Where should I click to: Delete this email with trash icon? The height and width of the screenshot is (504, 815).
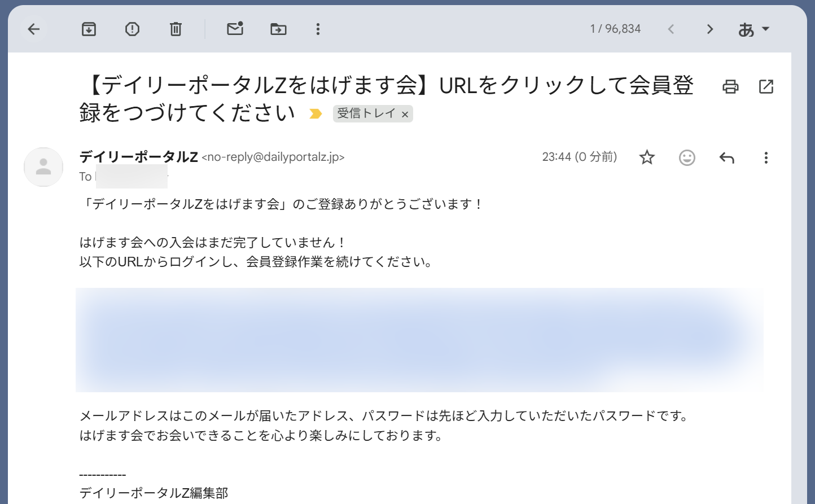click(176, 29)
